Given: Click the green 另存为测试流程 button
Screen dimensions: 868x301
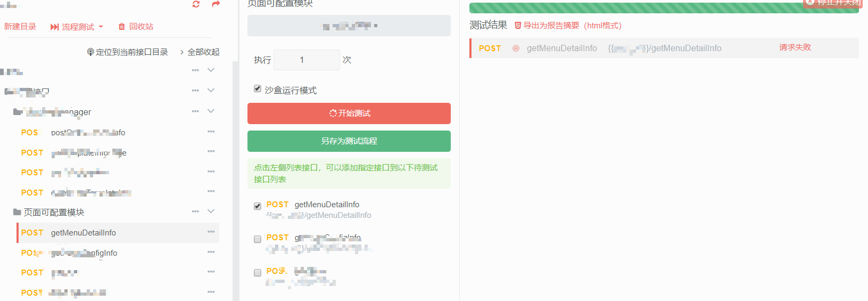Looking at the screenshot, I should tap(349, 141).
